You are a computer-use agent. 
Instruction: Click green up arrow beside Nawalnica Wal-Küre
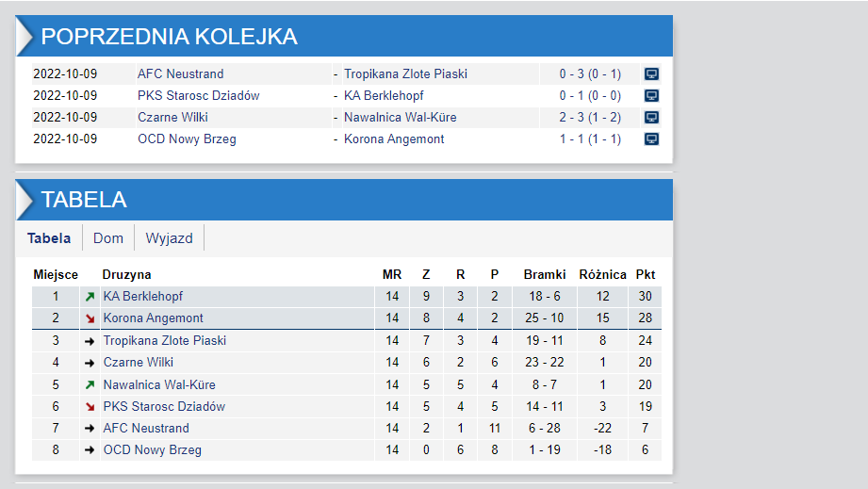[90, 384]
